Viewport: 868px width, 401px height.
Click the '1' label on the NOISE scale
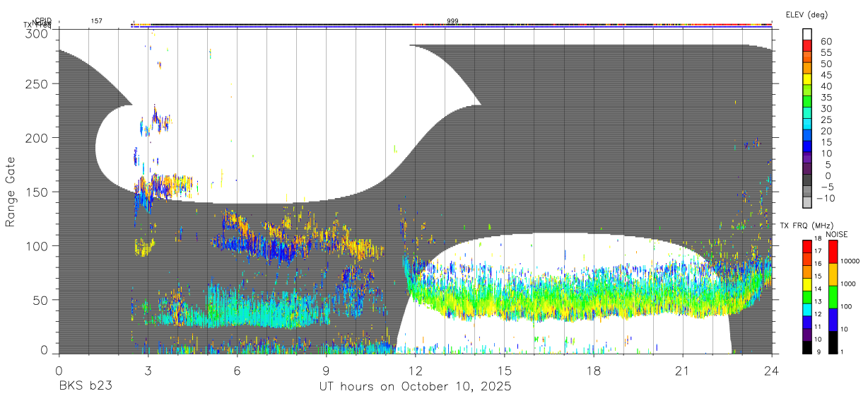(842, 351)
